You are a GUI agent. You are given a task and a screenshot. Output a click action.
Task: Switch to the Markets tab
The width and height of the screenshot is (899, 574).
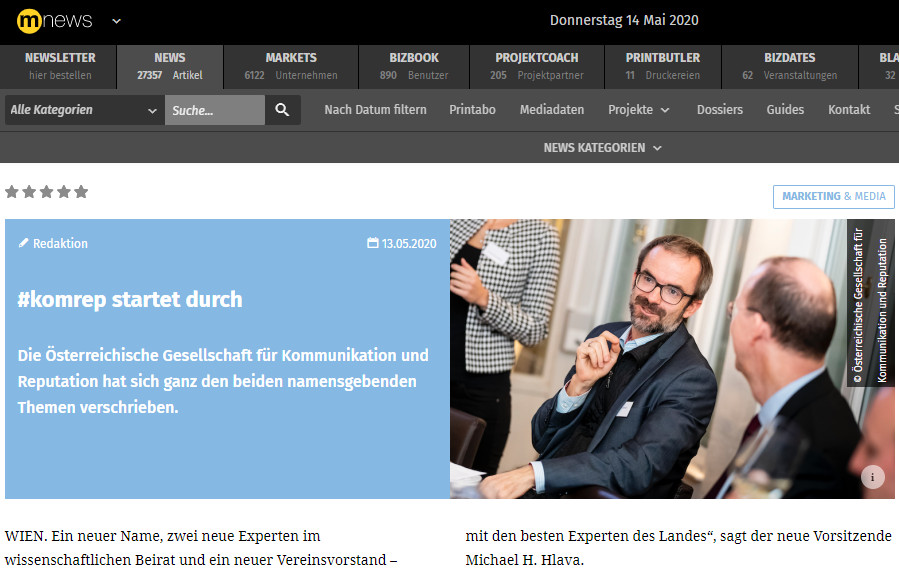coord(290,66)
